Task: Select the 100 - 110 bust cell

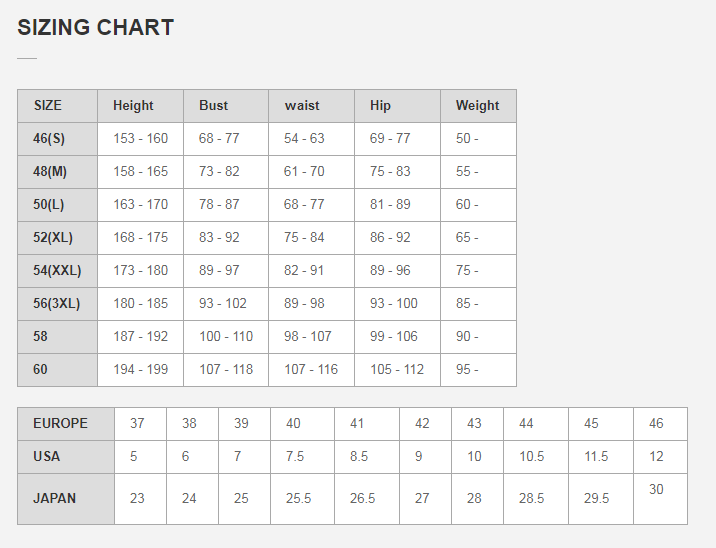Action: 226,336
